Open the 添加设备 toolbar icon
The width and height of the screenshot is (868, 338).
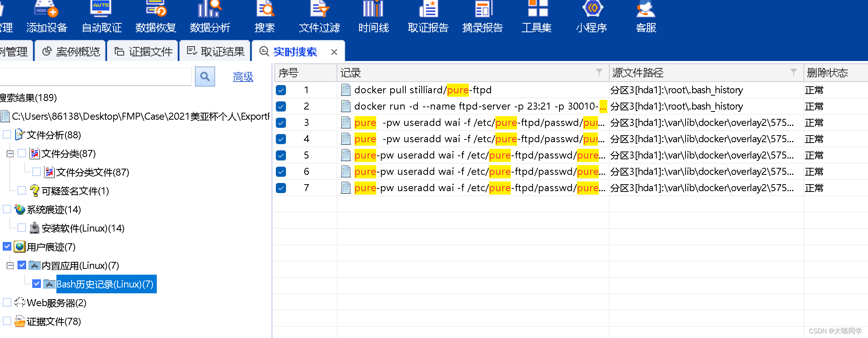(x=47, y=16)
